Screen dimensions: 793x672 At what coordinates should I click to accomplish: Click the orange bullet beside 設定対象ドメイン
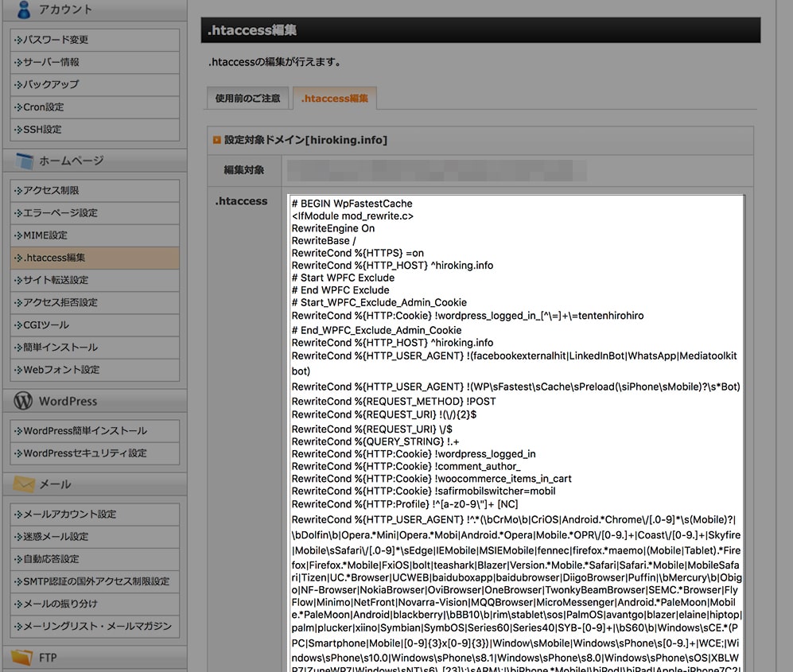point(216,140)
